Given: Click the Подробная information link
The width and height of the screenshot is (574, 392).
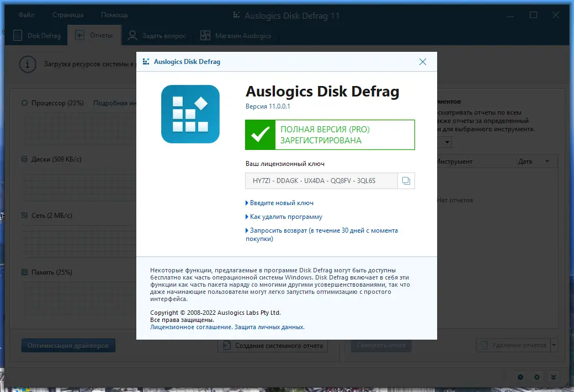Looking at the screenshot, I should tap(115, 103).
